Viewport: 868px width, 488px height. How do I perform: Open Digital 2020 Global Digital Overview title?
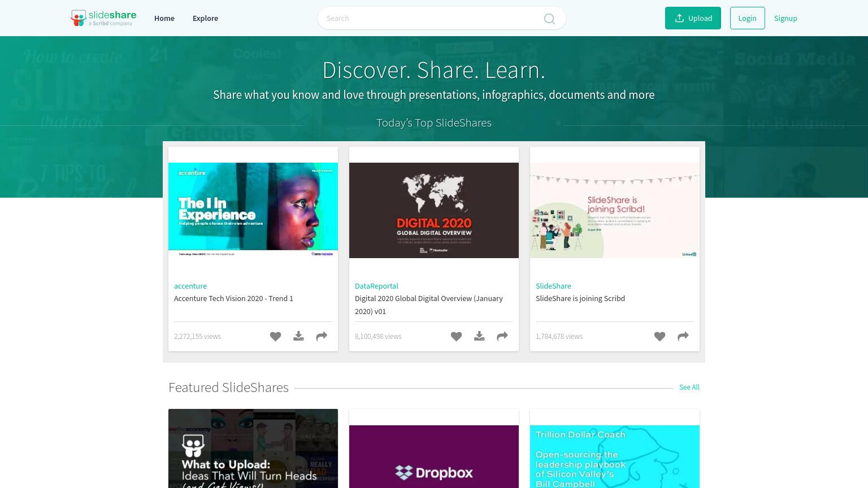tap(428, 304)
